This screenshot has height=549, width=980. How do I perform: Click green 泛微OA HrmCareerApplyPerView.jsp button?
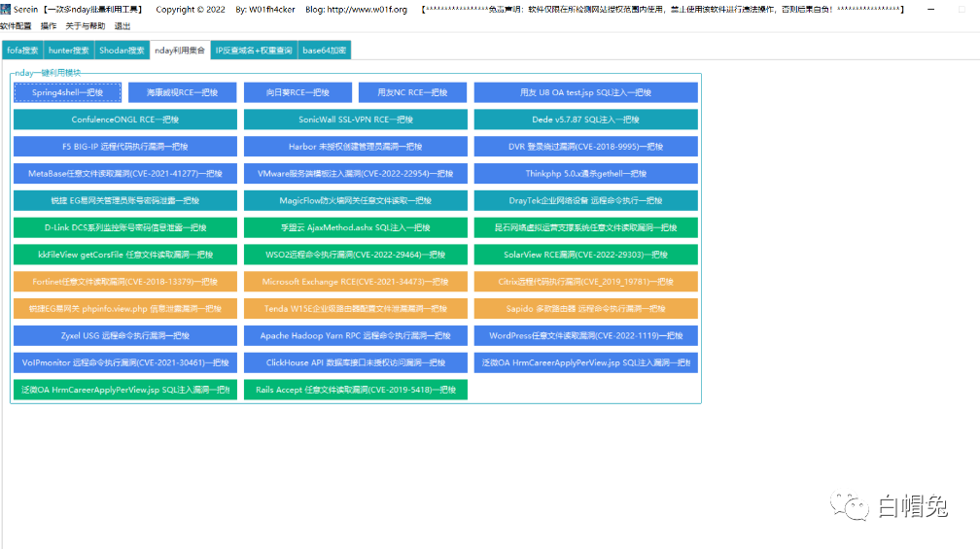(125, 389)
